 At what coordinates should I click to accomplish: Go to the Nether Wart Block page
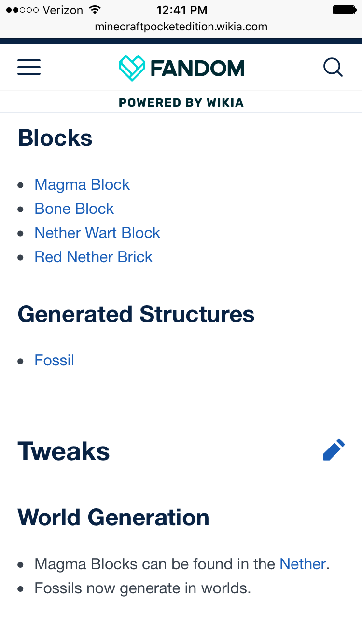pyautogui.click(x=97, y=233)
